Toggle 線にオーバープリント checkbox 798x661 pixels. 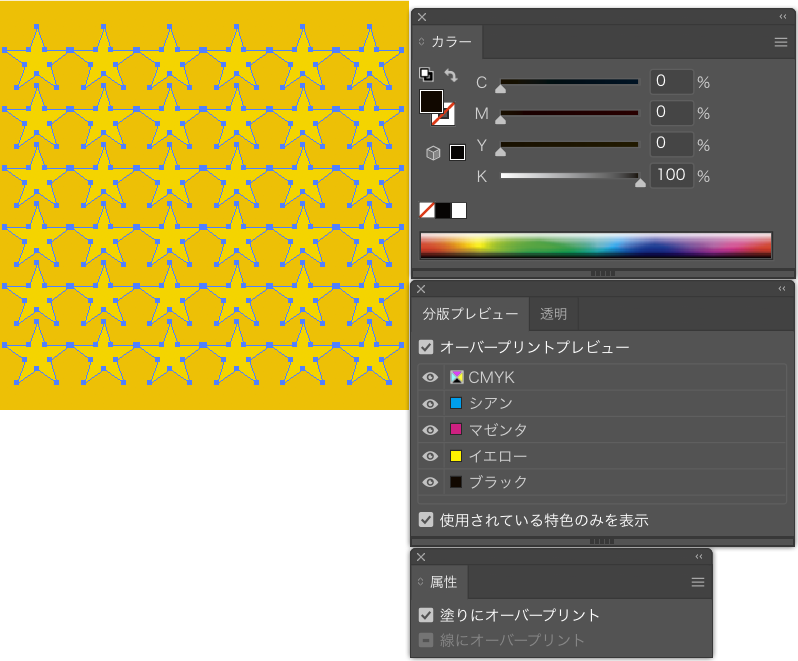pos(426,640)
